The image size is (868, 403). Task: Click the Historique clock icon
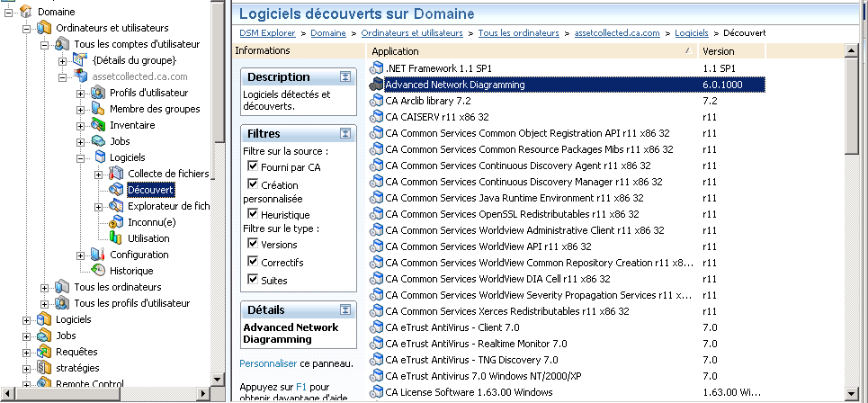(x=98, y=270)
